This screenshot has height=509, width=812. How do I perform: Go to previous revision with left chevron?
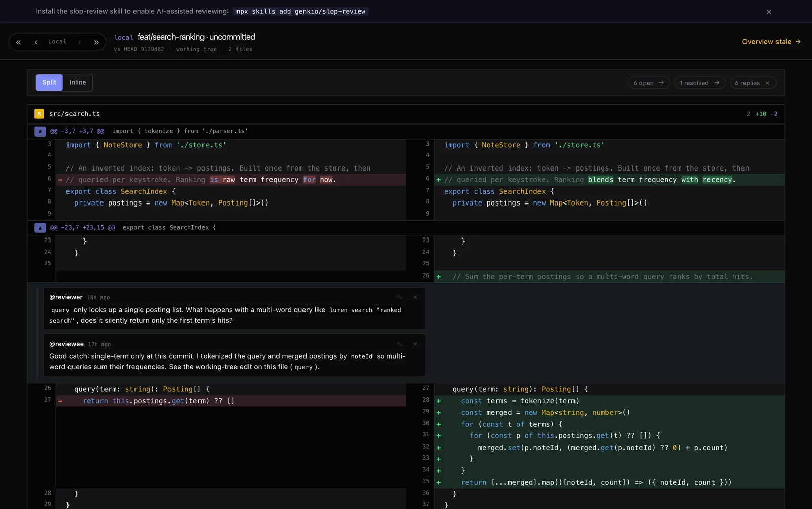pyautogui.click(x=36, y=42)
